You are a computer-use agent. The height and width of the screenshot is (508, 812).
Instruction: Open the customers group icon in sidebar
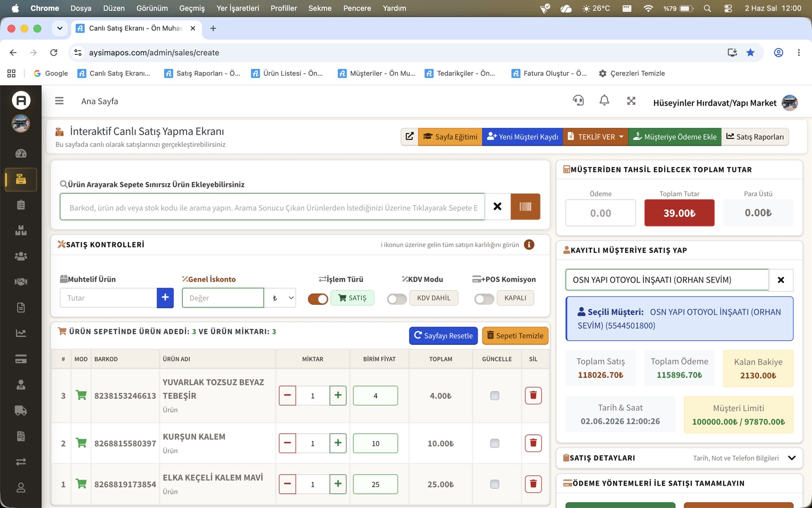21,257
